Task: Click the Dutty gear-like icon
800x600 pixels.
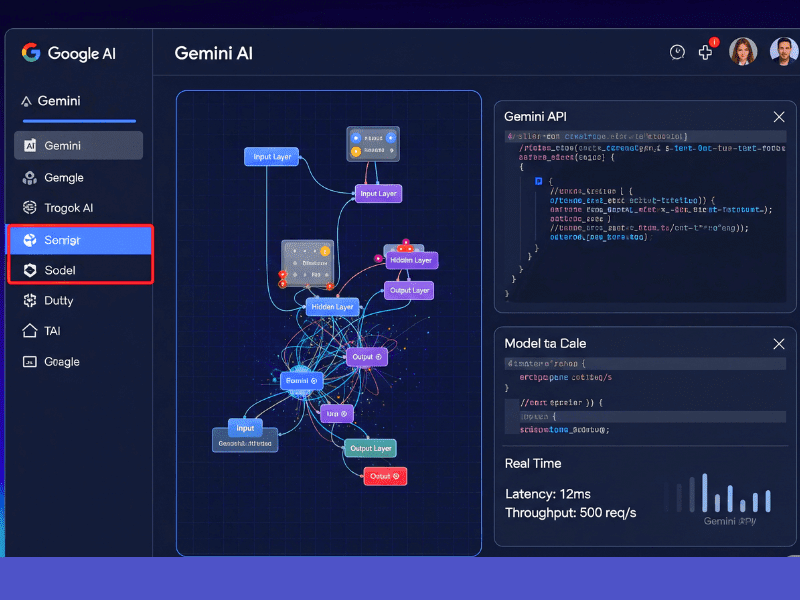Action: coord(30,301)
